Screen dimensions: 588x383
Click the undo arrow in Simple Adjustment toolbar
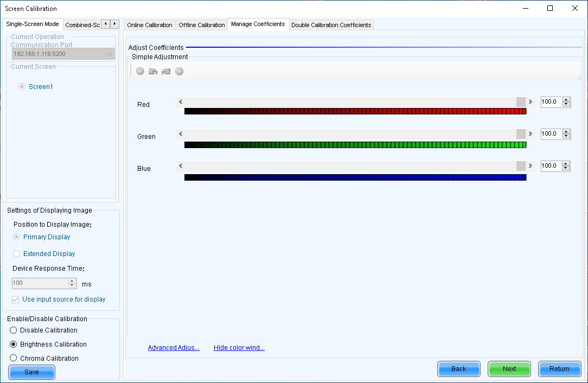pyautogui.click(x=153, y=71)
